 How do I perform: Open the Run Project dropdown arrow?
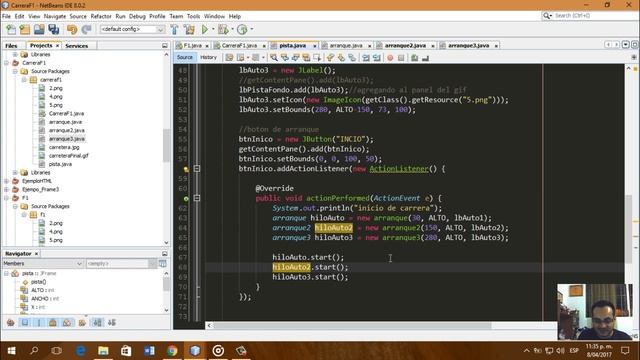pyautogui.click(x=213, y=29)
